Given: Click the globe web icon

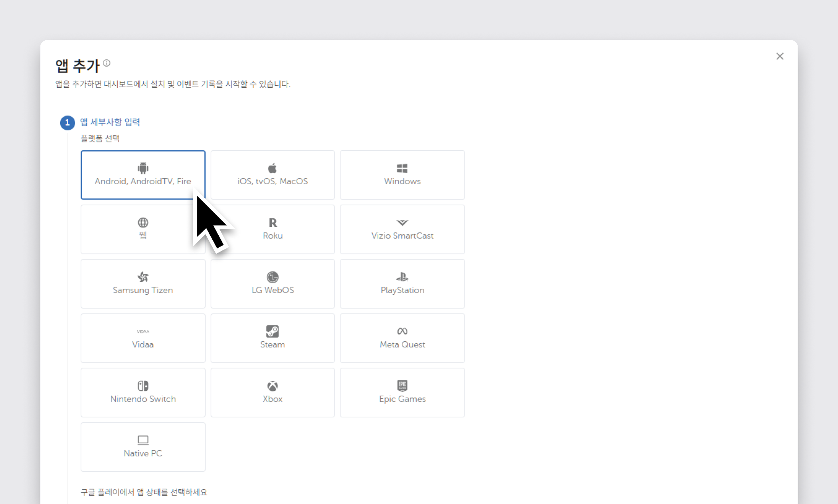Looking at the screenshot, I should tap(143, 222).
